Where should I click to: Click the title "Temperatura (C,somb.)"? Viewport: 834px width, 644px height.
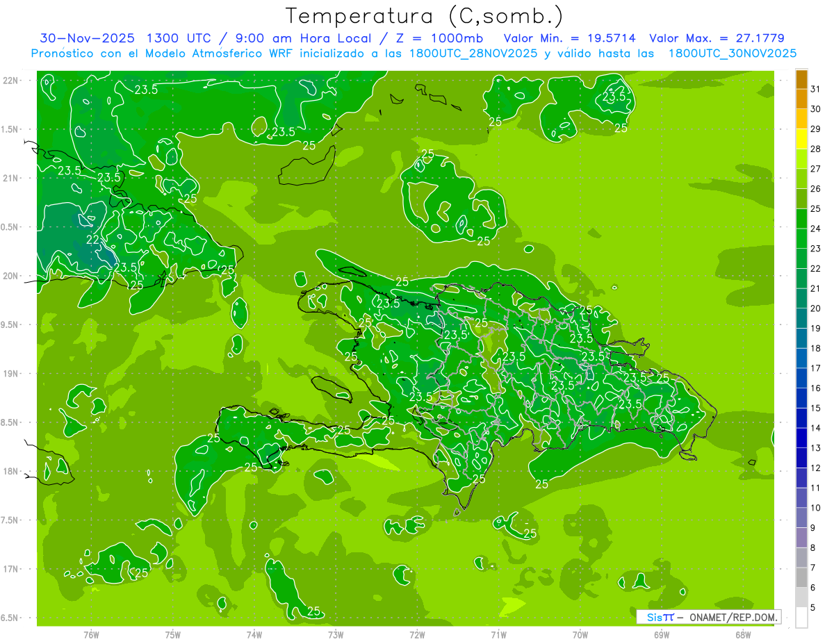[425, 16]
